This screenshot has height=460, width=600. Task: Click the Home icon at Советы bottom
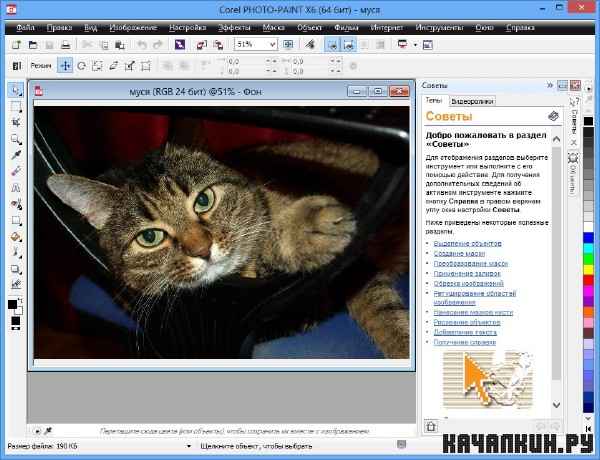[x=431, y=426]
